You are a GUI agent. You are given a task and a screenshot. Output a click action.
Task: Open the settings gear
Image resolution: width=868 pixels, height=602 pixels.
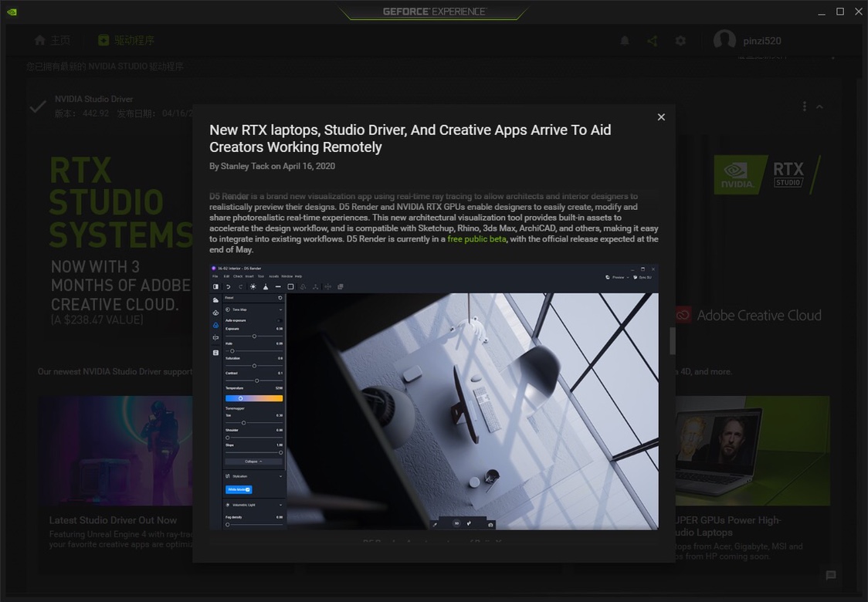pyautogui.click(x=680, y=40)
